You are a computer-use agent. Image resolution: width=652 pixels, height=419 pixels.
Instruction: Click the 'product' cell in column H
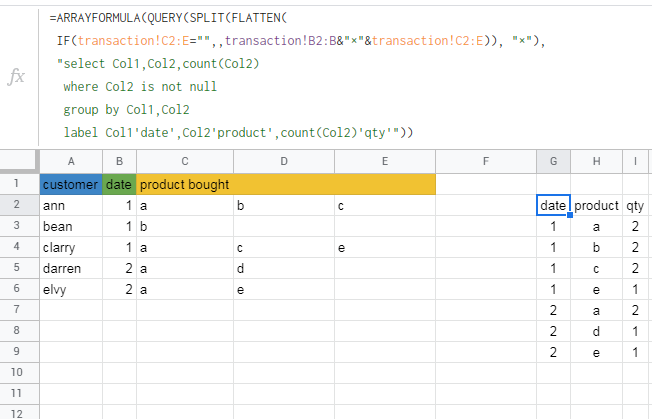pyautogui.click(x=596, y=205)
